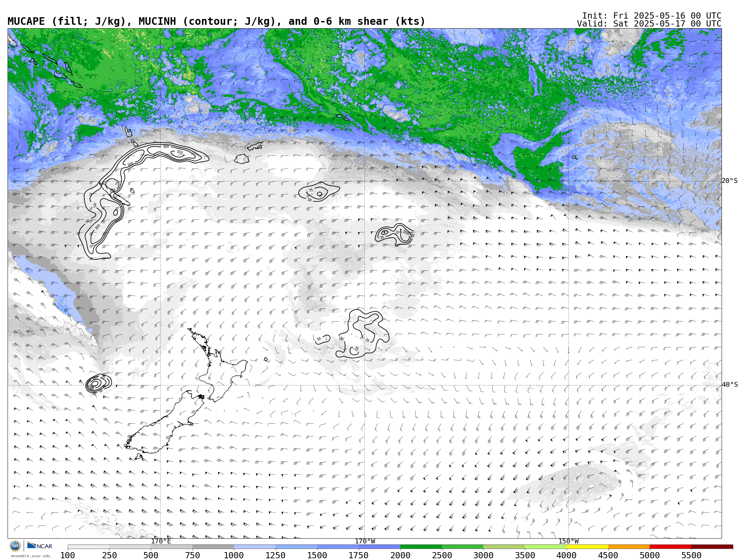
Task: Click the NCAR logo
Action: coord(40,546)
